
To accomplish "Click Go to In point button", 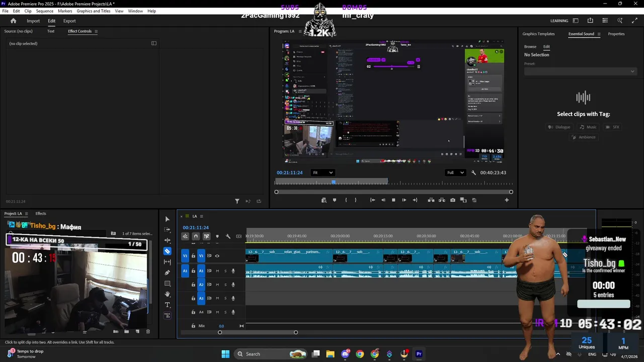I will pos(372,200).
